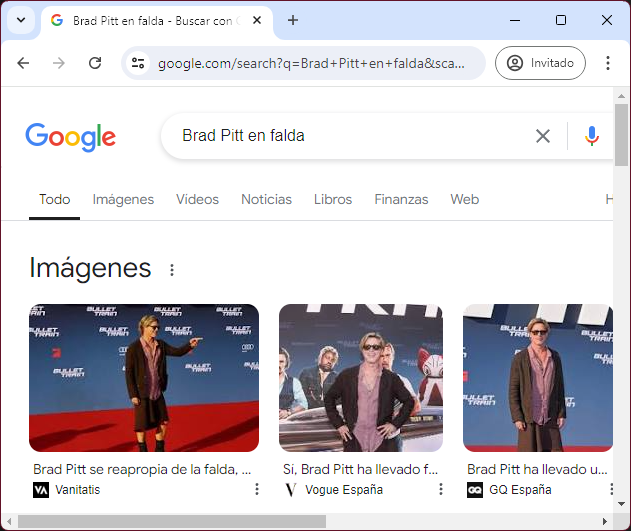Open a new browser tab
The height and width of the screenshot is (531, 631).
[293, 20]
